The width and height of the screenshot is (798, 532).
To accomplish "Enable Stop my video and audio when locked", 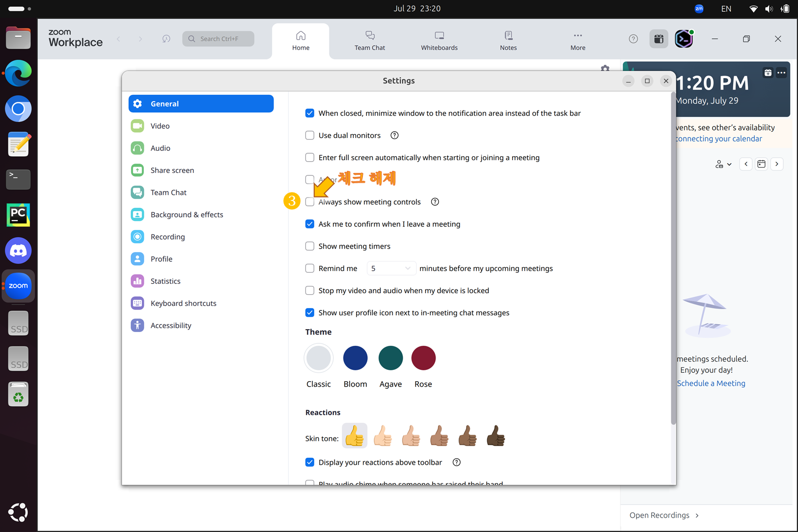I will click(310, 290).
